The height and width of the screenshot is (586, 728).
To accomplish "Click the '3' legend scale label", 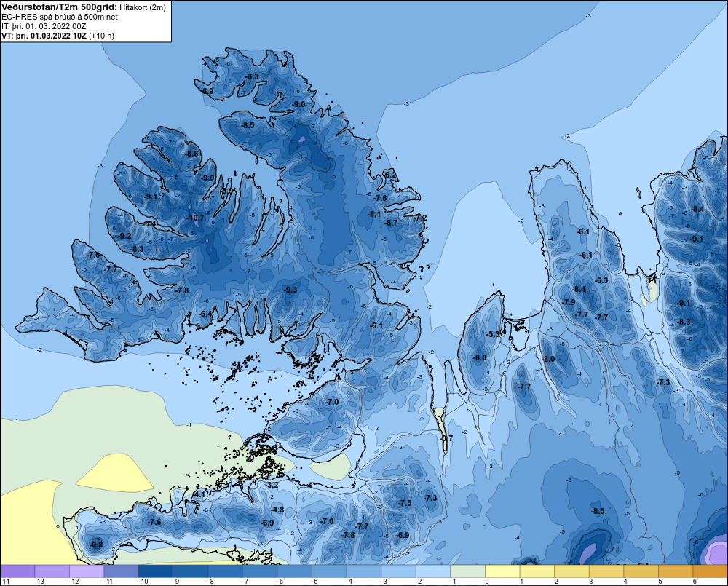I will (x=591, y=582).
